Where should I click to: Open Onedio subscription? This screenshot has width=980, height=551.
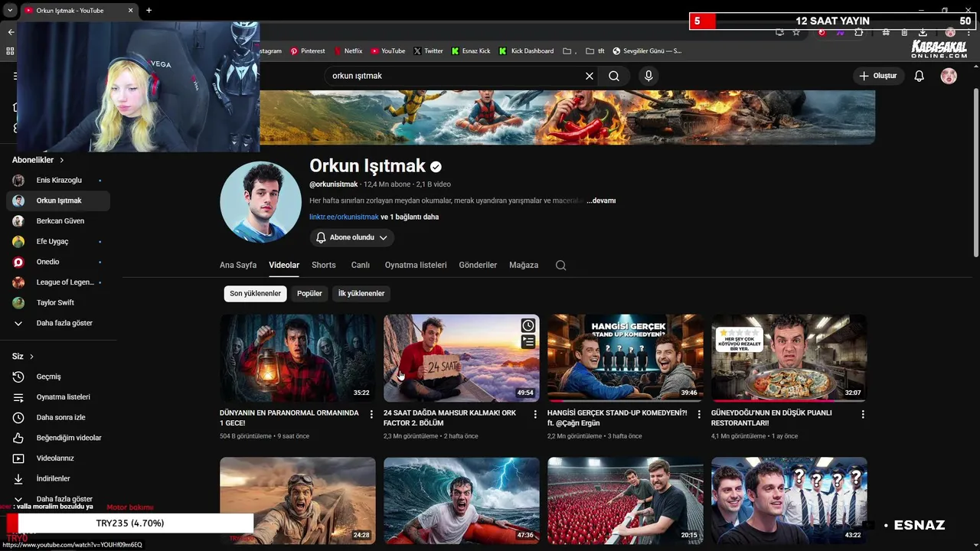click(58, 262)
